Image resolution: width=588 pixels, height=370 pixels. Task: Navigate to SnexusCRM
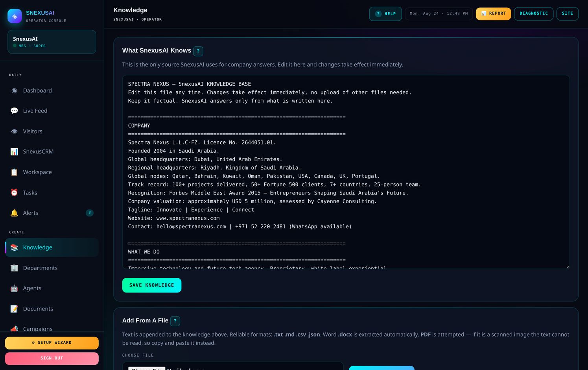pos(52,152)
